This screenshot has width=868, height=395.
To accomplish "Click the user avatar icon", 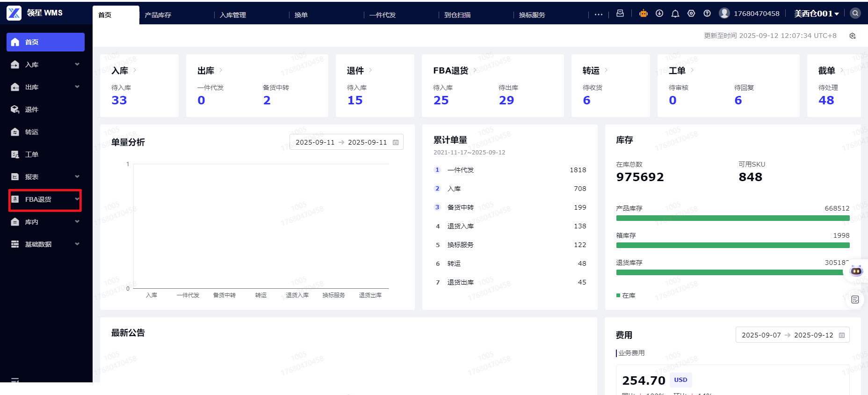I will tap(724, 13).
